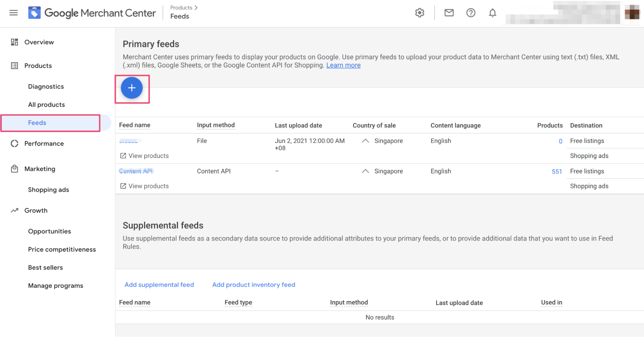Open the hamburger navigation menu
The image size is (644, 337).
click(14, 13)
